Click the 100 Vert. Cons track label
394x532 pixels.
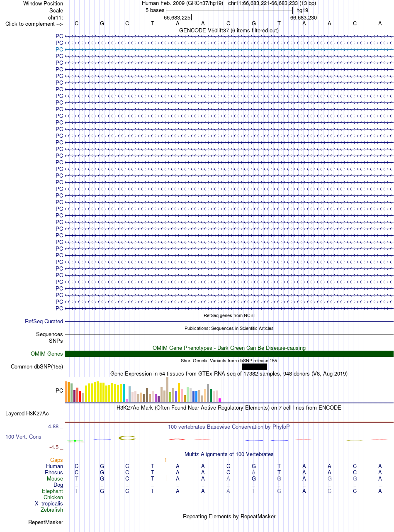point(23,437)
